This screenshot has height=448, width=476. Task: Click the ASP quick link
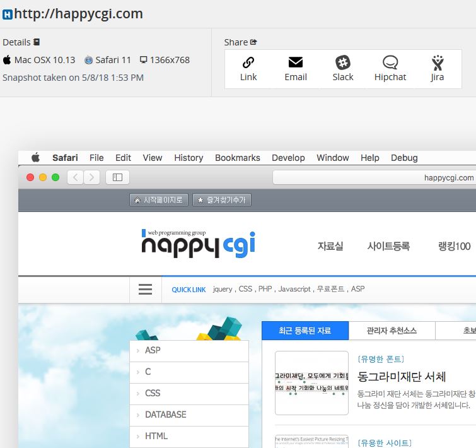(357, 289)
